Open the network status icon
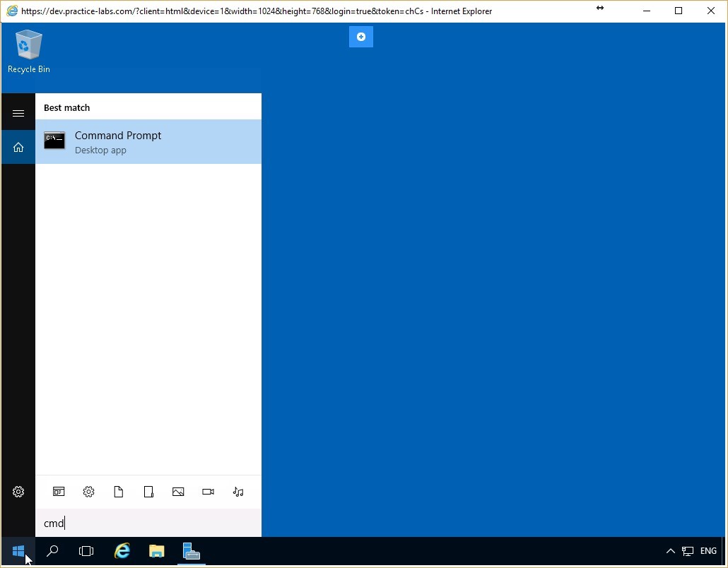 tap(688, 551)
